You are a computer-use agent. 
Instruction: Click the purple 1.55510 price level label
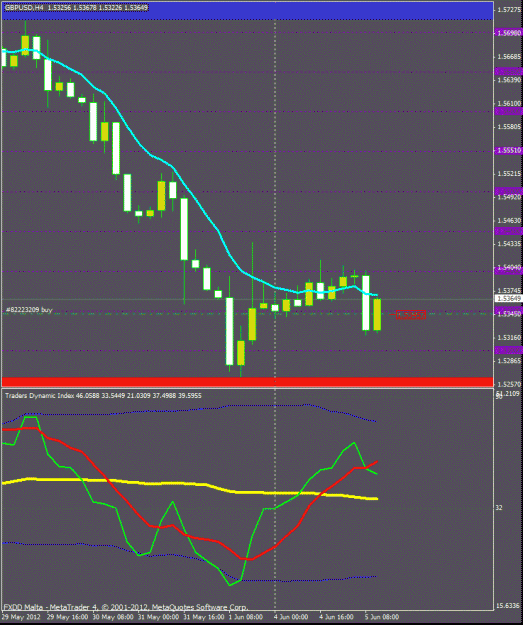509,150
